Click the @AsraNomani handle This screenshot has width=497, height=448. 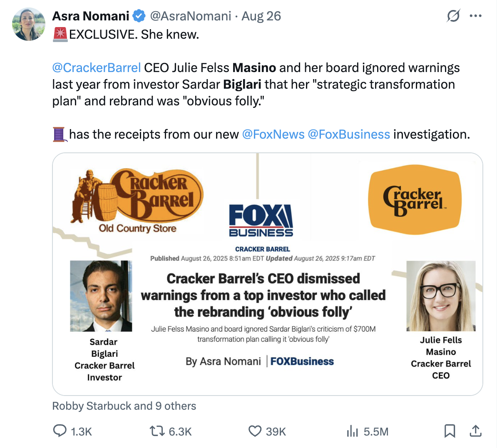(190, 16)
